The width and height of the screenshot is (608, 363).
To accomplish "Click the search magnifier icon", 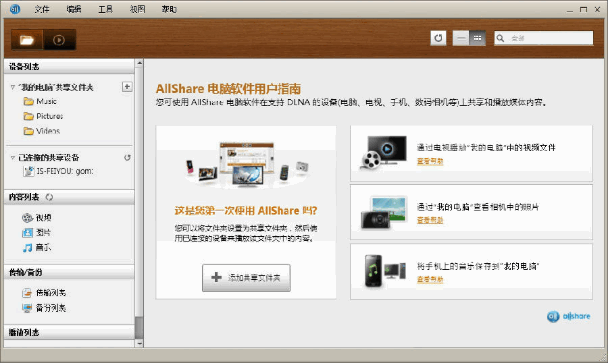I will (500, 38).
